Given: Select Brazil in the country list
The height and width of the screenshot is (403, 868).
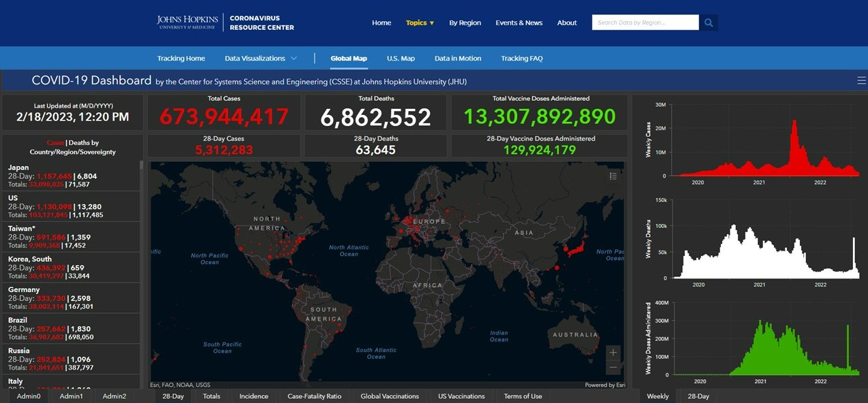Looking at the screenshot, I should pos(71,329).
